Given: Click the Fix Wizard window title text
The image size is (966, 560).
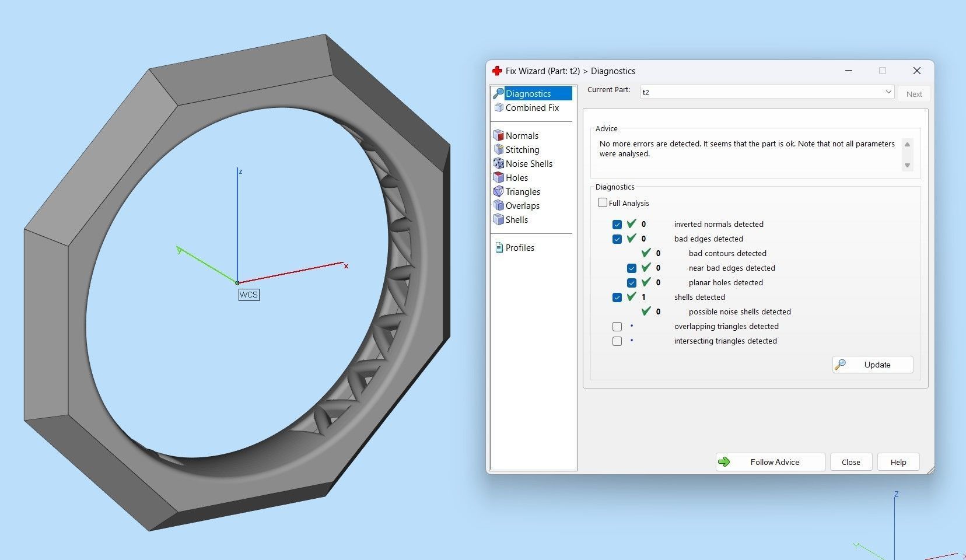Looking at the screenshot, I should [x=570, y=71].
